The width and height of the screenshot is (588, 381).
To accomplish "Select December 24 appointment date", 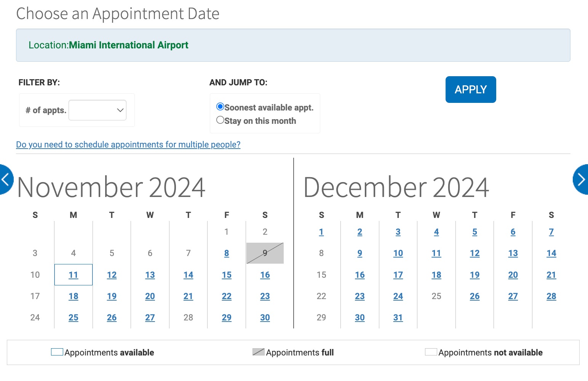I will click(398, 296).
